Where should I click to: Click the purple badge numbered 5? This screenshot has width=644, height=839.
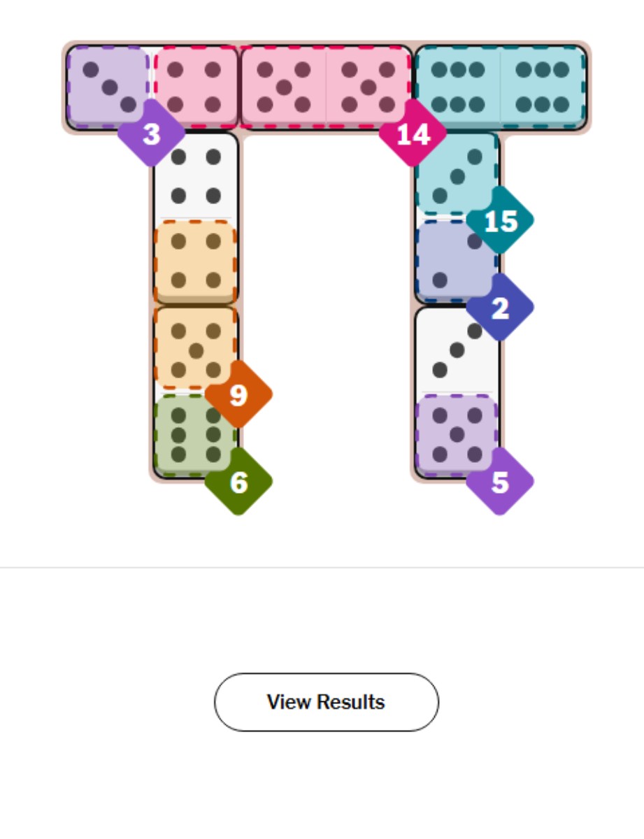click(502, 481)
